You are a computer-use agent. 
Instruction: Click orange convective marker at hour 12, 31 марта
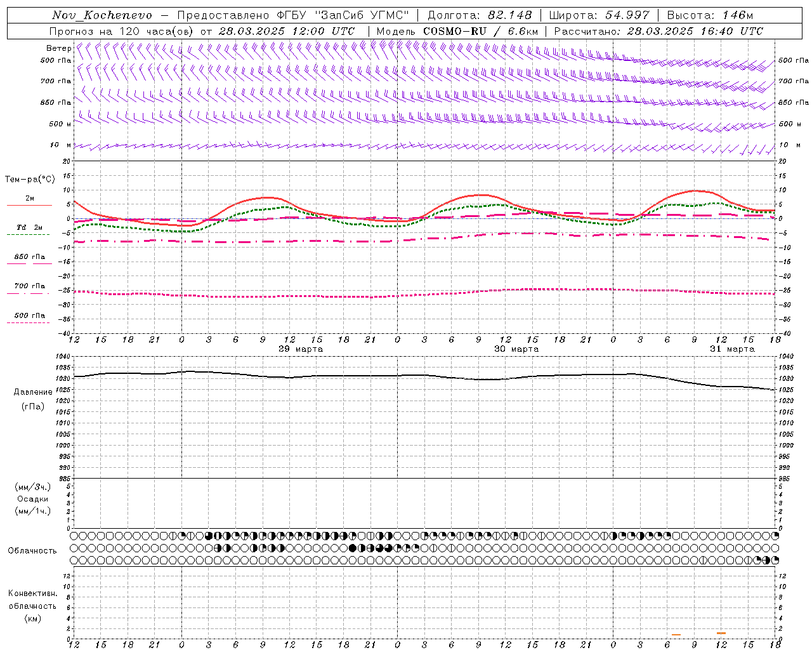tap(721, 633)
